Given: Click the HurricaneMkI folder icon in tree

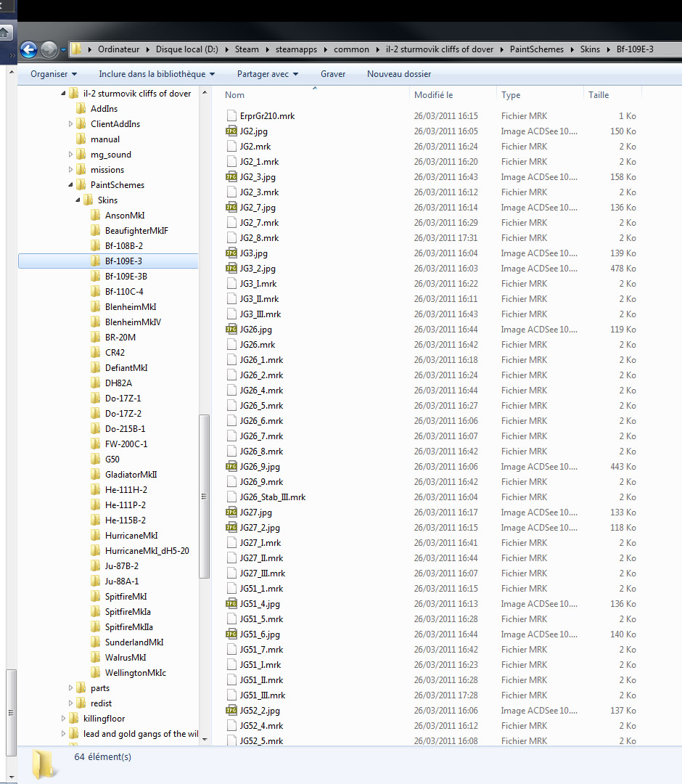Looking at the screenshot, I should click(96, 536).
